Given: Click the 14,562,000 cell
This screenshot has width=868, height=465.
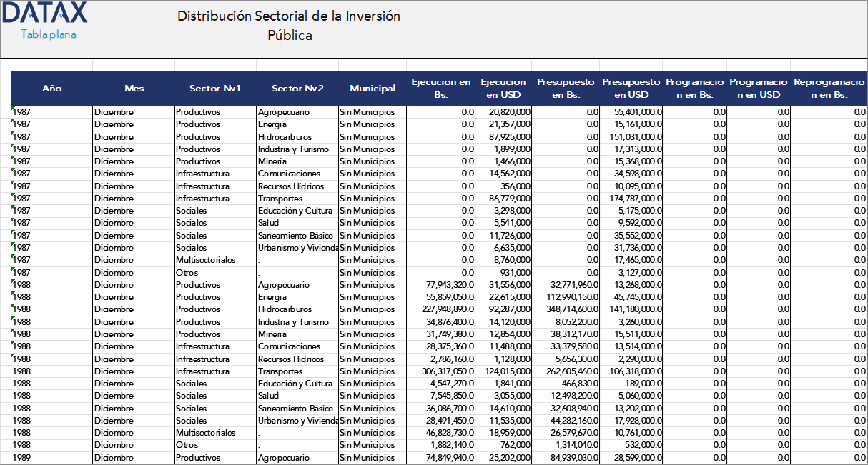Looking at the screenshot, I should coord(504,174).
